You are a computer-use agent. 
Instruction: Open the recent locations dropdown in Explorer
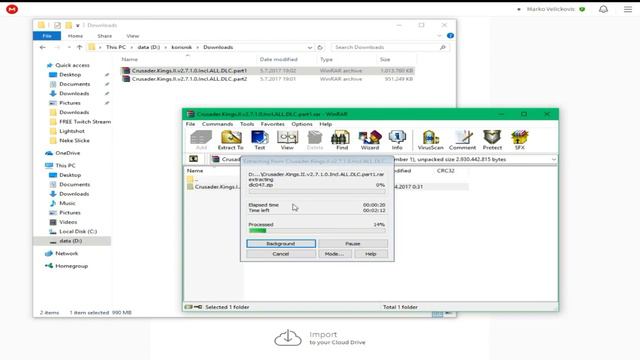[x=69, y=47]
